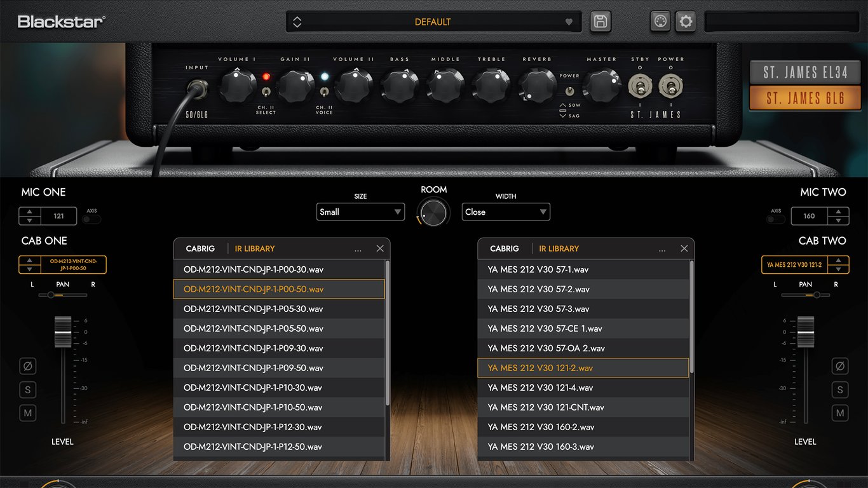Expand the room WIDTH dropdown

[x=506, y=212]
